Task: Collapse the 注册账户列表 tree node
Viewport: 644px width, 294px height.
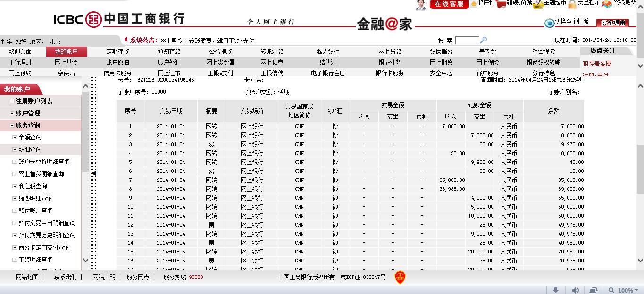Action: tap(12, 101)
